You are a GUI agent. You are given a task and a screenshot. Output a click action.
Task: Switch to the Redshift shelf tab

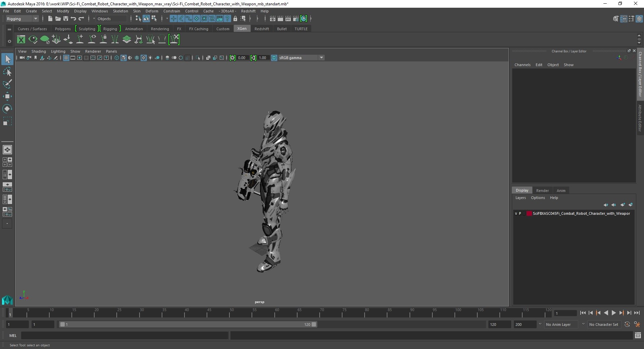(262, 29)
